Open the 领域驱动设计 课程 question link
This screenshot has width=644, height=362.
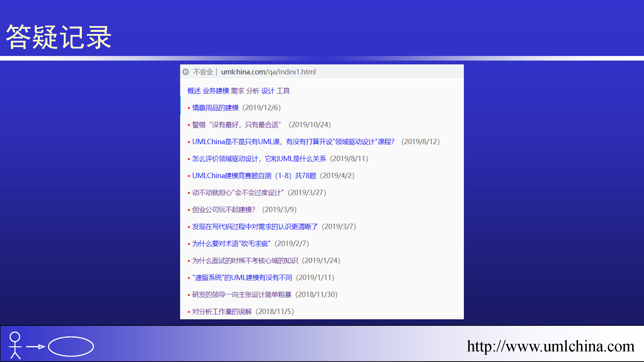point(293,142)
